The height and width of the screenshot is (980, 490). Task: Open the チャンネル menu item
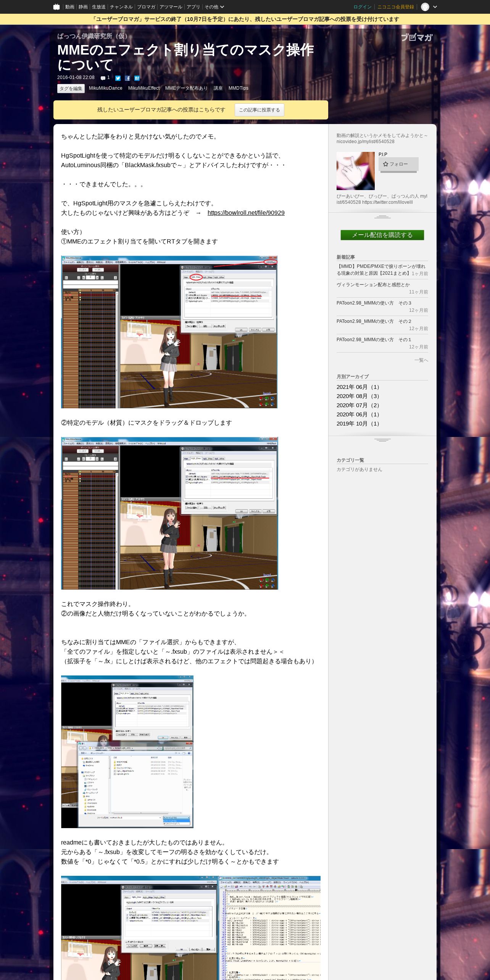tap(121, 7)
